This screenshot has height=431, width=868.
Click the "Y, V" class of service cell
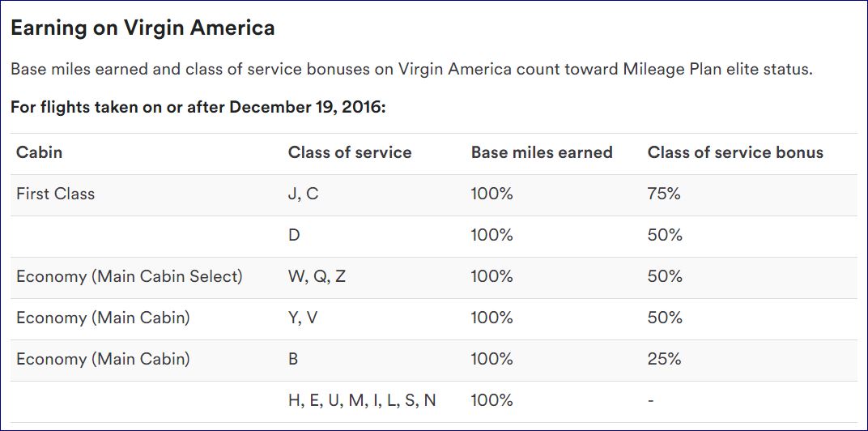pos(302,318)
